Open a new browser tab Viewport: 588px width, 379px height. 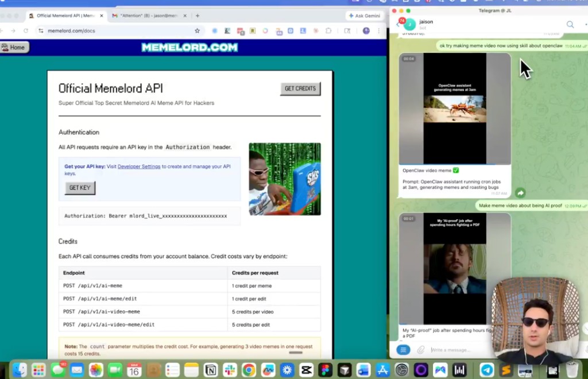click(x=198, y=16)
